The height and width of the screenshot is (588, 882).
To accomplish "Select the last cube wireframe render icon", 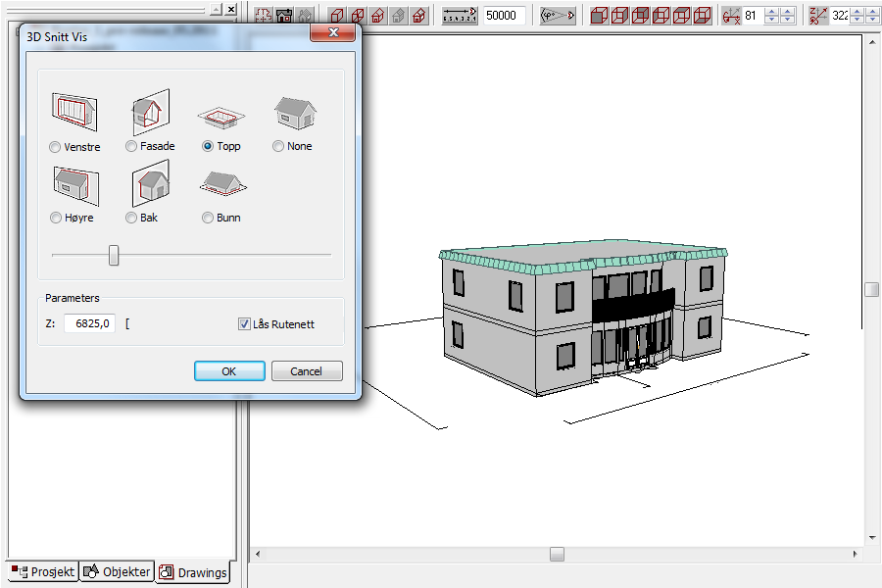I will [702, 16].
